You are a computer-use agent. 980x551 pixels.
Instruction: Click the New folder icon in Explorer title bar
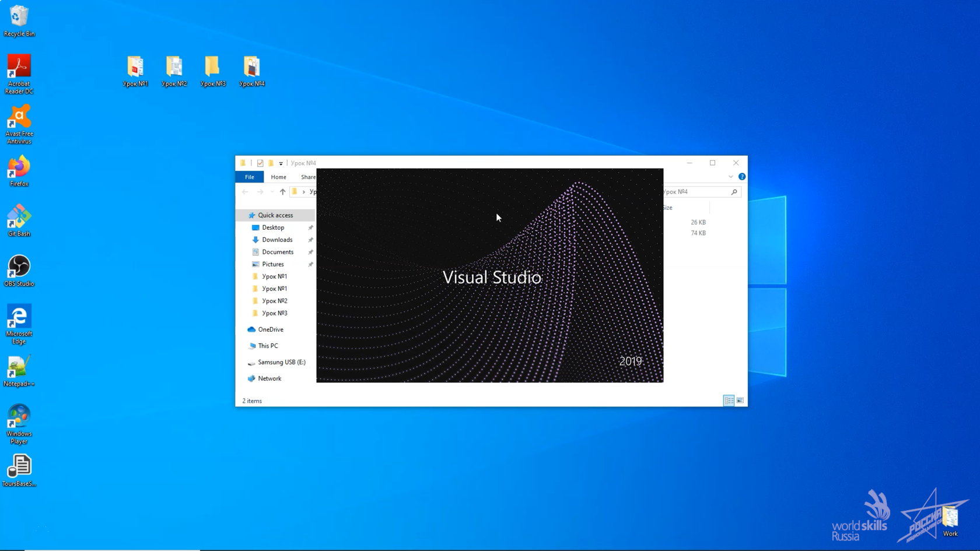(271, 163)
